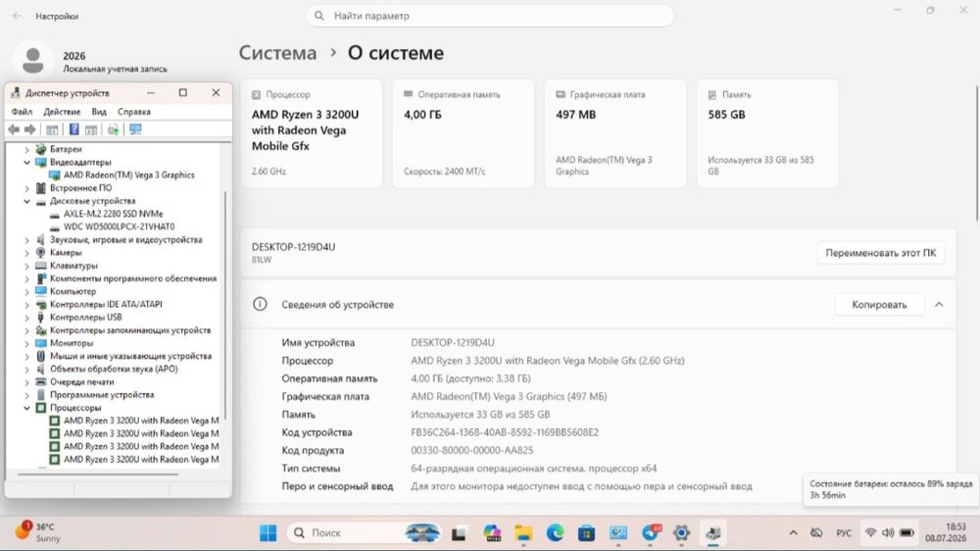
Task: Click the Forward arrow in Device Manager toolbar
Action: [30, 129]
